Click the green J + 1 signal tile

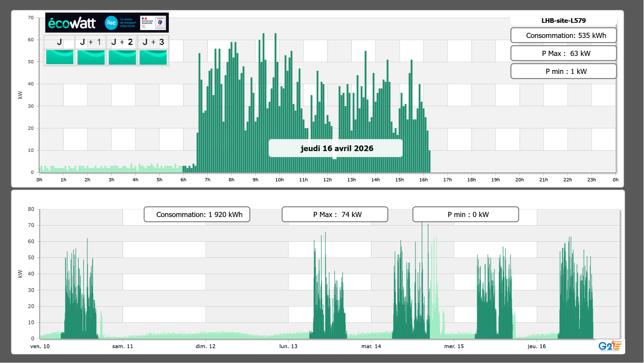pos(91,57)
